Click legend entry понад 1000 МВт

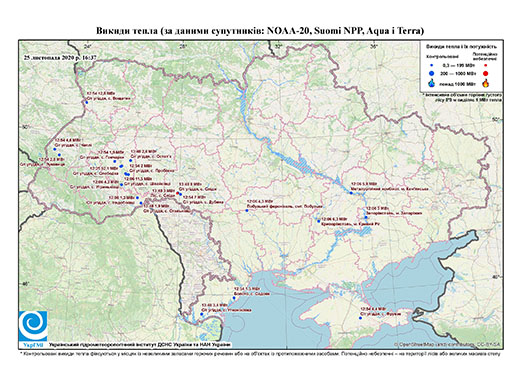tap(458, 83)
